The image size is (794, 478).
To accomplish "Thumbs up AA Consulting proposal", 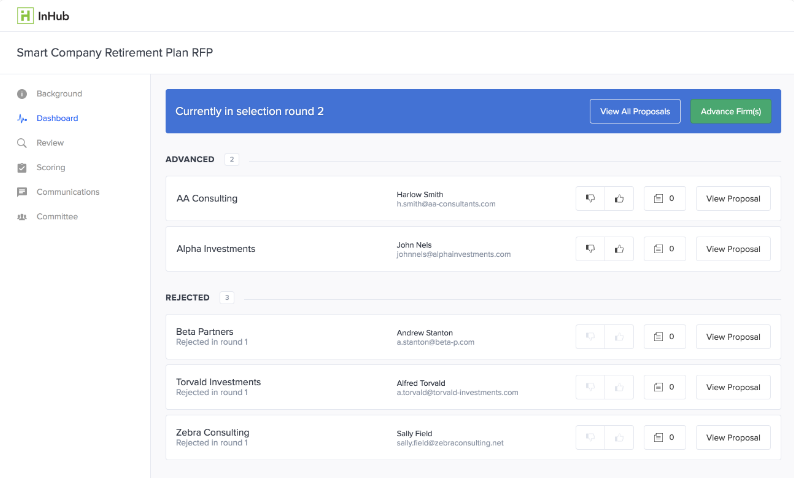I will tap(619, 199).
